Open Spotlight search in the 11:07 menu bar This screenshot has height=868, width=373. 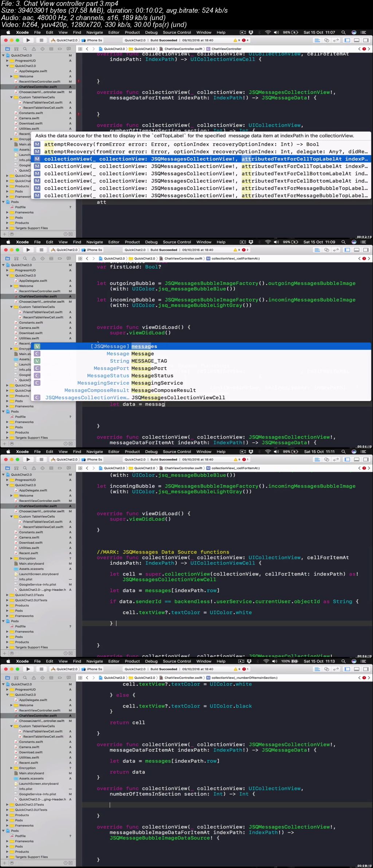pos(343,32)
